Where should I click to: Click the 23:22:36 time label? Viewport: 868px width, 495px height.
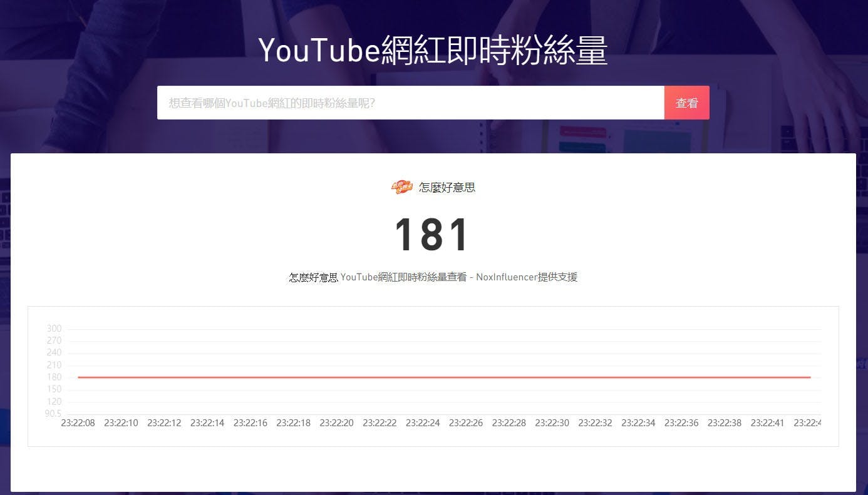(681, 423)
